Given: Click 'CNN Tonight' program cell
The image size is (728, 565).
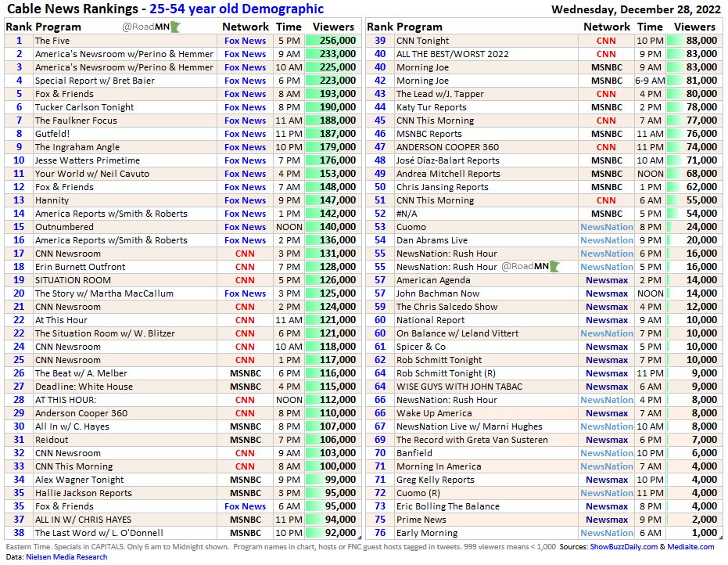Looking at the screenshot, I should pos(486,41).
